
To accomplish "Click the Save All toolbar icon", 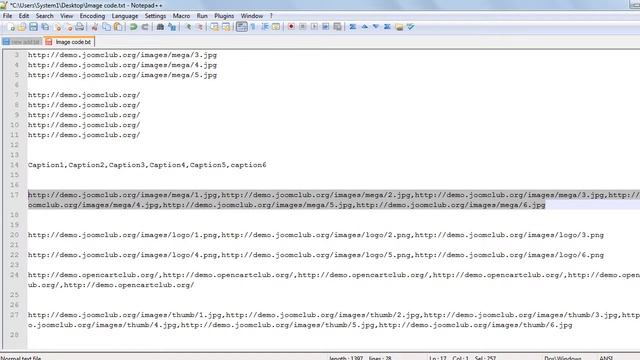I will point(45,27).
